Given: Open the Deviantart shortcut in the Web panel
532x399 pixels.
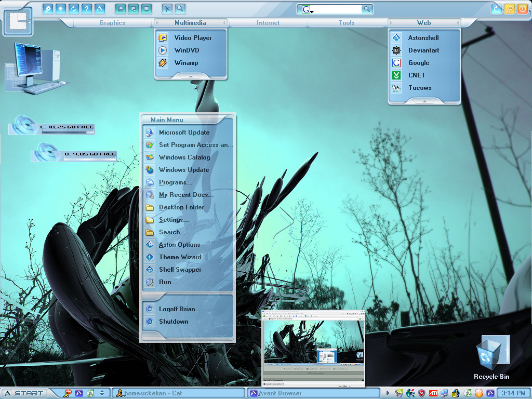Looking at the screenshot, I should (x=424, y=50).
